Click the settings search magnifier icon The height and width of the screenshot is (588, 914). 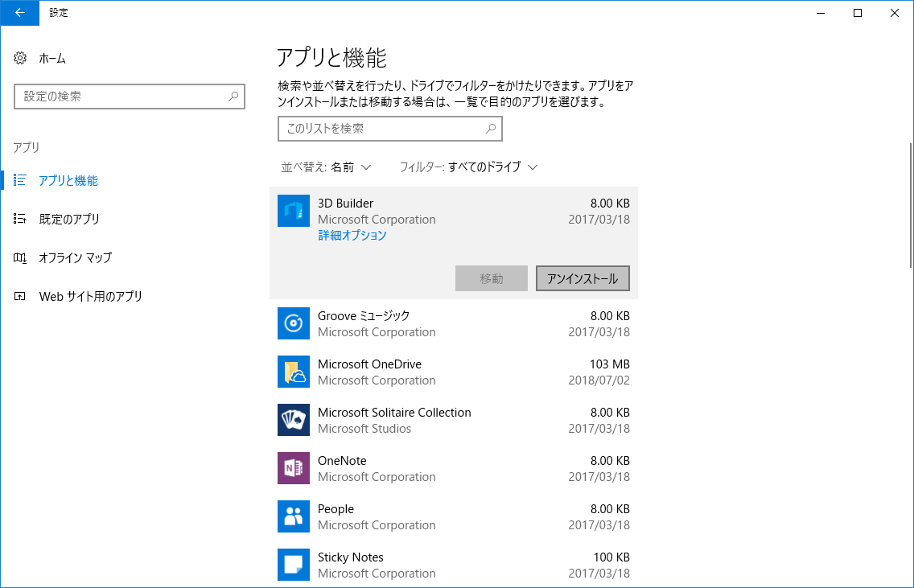233,97
